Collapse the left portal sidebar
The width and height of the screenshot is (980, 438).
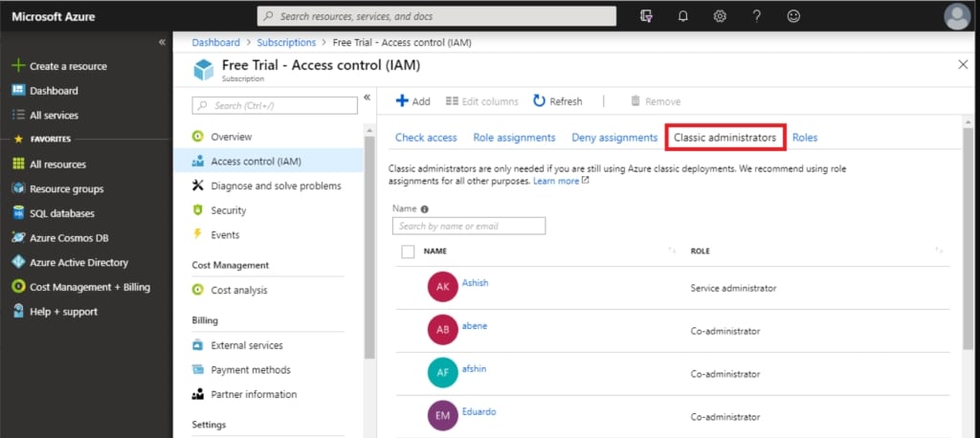pyautogui.click(x=162, y=42)
